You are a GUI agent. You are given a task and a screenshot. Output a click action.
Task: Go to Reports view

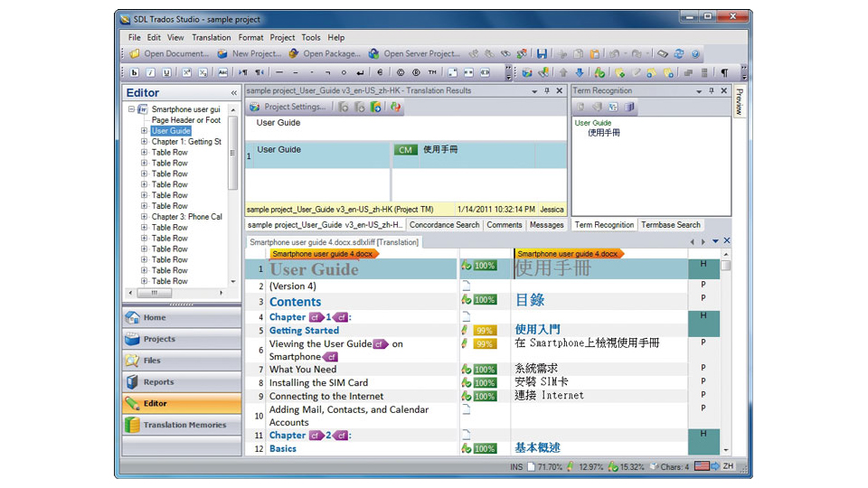pos(182,382)
